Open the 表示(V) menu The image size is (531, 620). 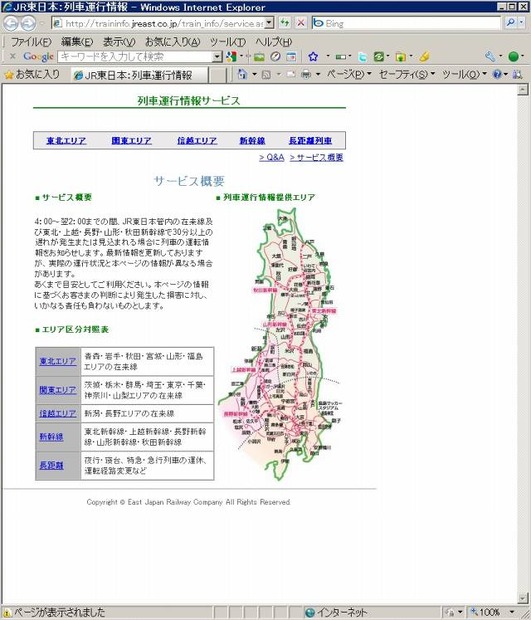pos(119,42)
